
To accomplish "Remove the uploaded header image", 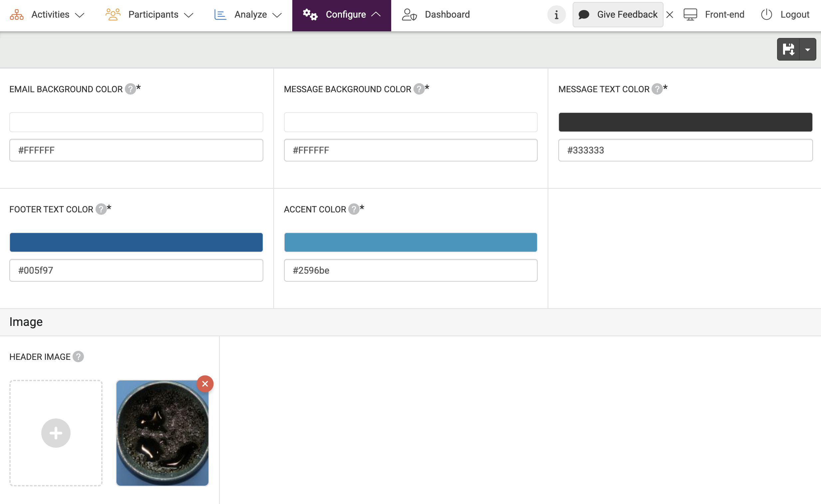I will (x=205, y=384).
